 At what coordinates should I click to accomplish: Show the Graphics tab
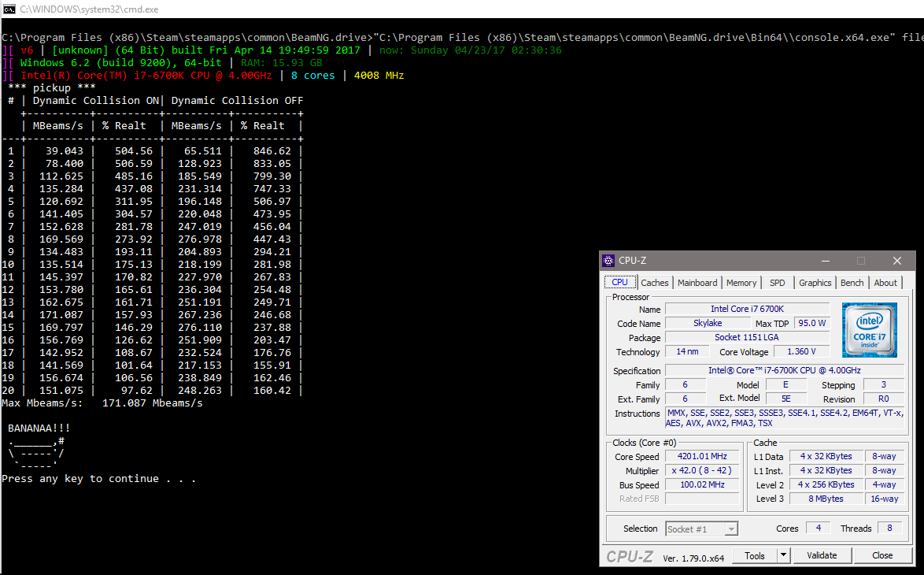pyautogui.click(x=815, y=283)
